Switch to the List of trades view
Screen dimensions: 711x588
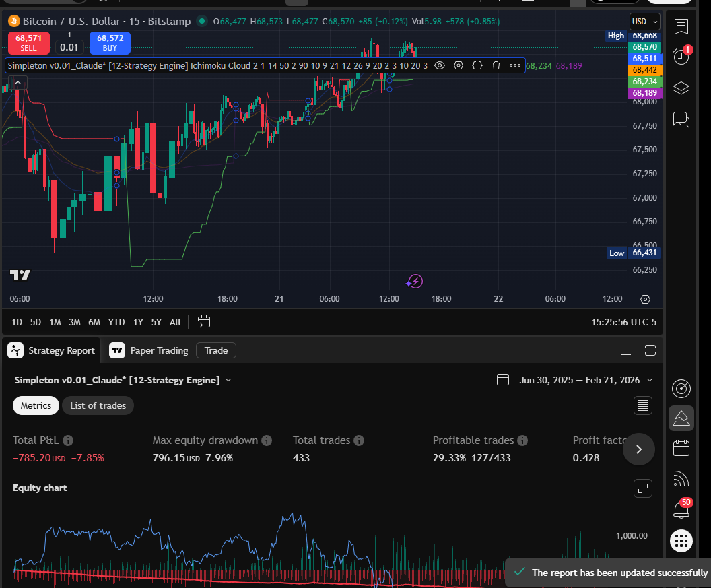[x=98, y=405]
